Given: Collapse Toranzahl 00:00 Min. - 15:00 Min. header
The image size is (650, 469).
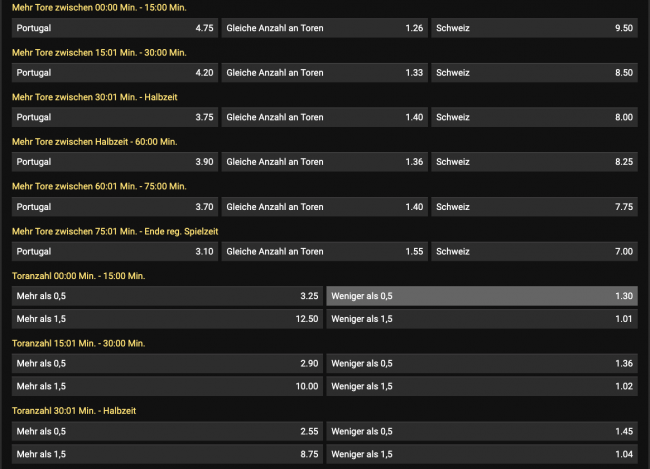Looking at the screenshot, I should click(x=79, y=275).
